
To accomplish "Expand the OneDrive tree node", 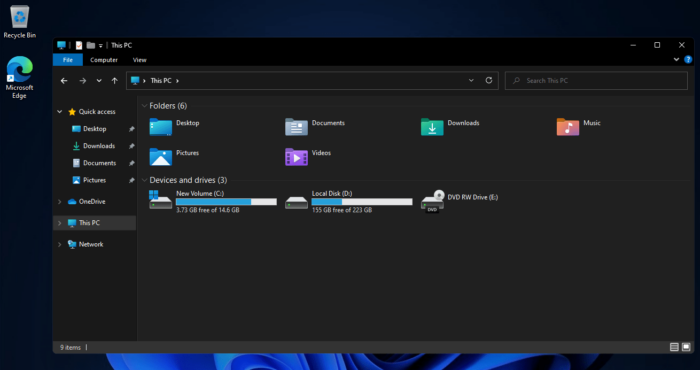I will 60,202.
